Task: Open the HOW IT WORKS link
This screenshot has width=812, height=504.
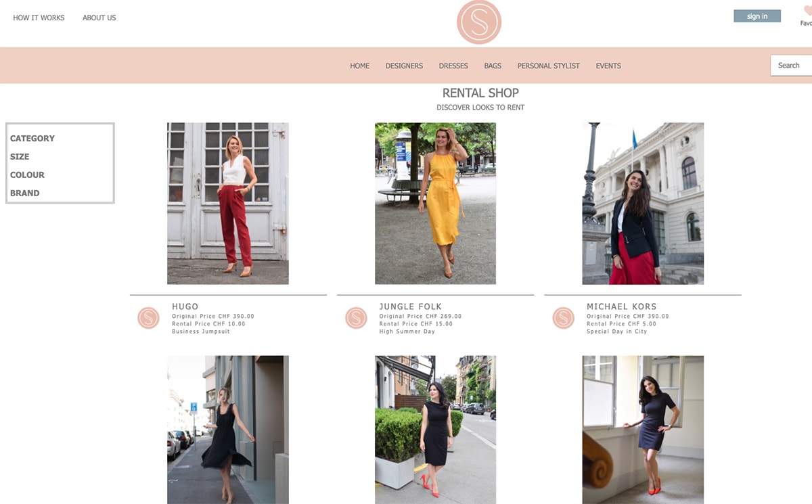Action: (39, 18)
